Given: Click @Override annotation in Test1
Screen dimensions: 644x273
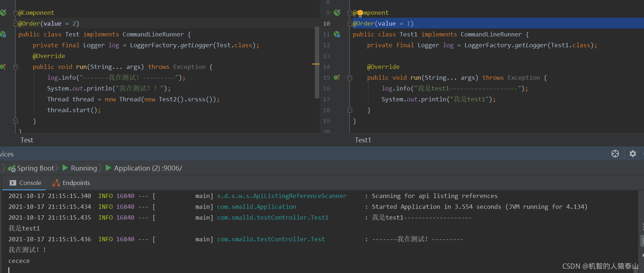Looking at the screenshot, I should (x=383, y=67).
